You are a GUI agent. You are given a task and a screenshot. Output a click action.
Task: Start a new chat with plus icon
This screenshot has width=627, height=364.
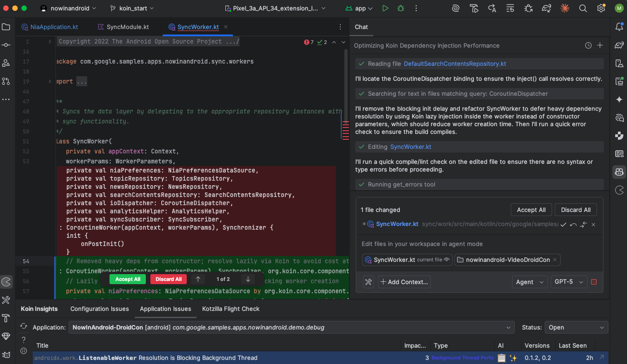coord(600,45)
